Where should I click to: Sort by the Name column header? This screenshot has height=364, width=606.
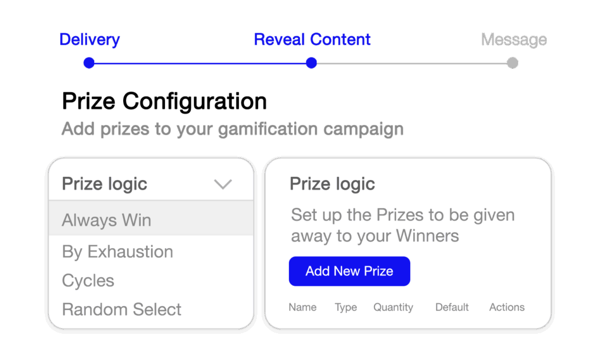tap(302, 307)
